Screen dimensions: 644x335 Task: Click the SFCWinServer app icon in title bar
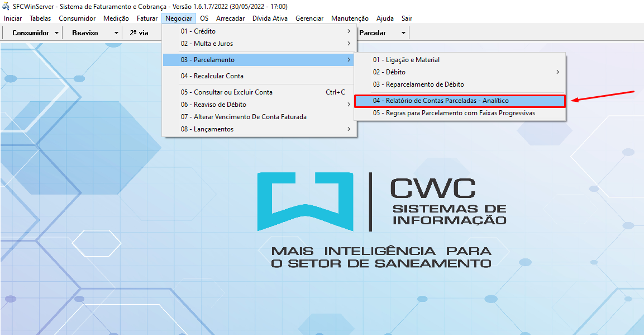coord(6,7)
